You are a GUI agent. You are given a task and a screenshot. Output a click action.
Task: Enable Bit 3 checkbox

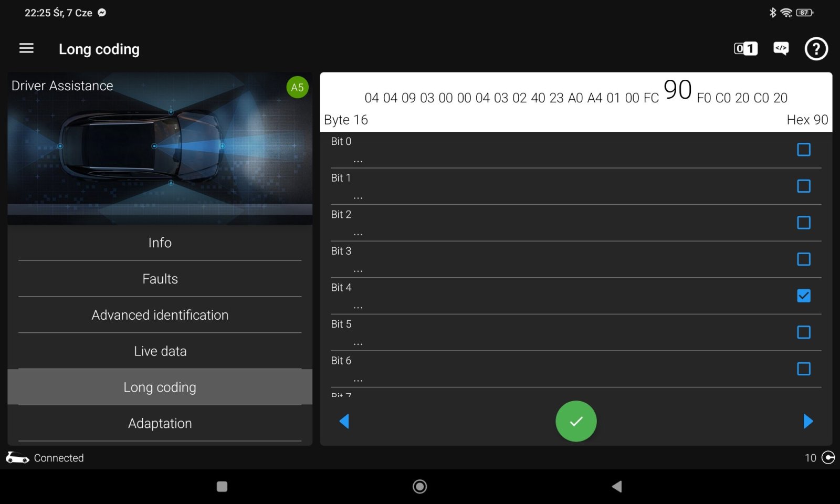click(x=803, y=259)
